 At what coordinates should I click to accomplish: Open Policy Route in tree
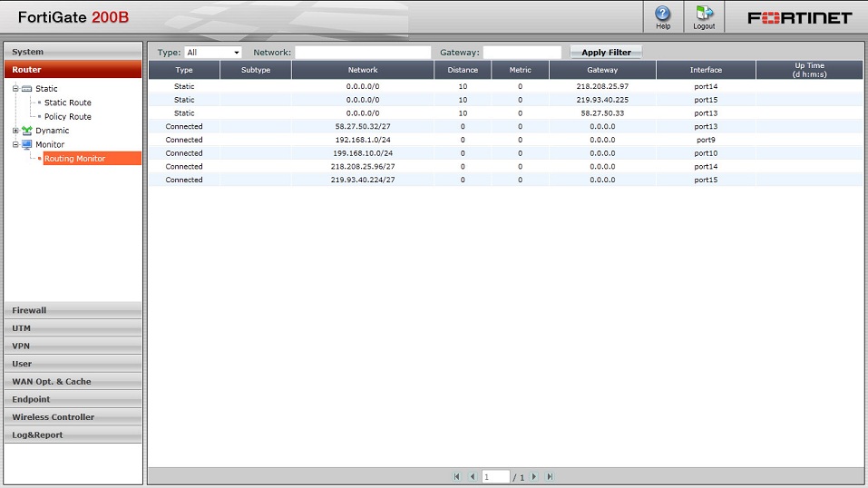tap(67, 116)
